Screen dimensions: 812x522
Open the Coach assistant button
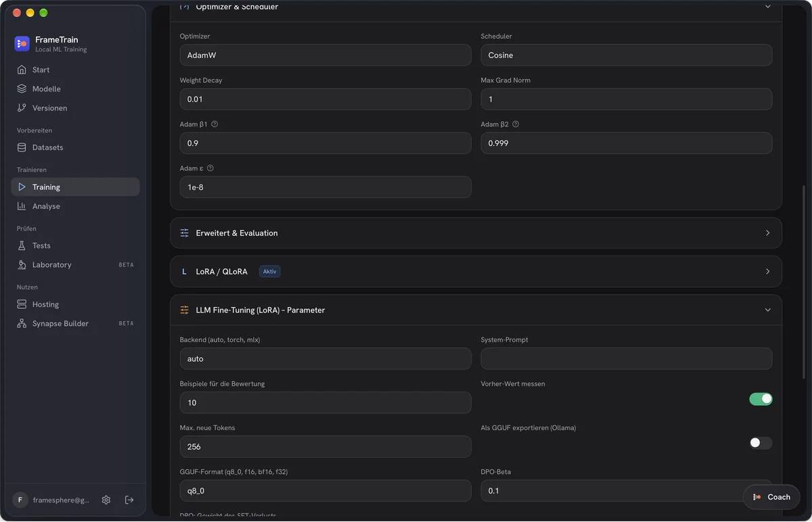[x=771, y=497]
